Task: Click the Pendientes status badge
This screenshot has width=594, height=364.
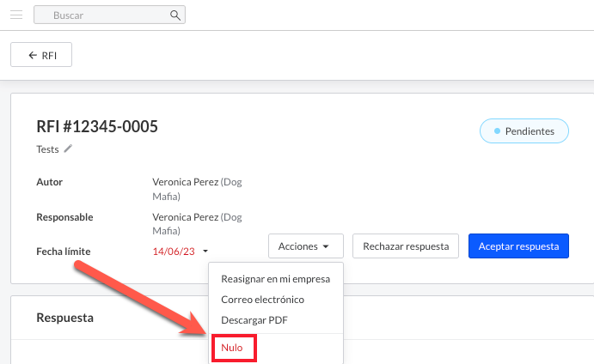Action: pyautogui.click(x=524, y=131)
